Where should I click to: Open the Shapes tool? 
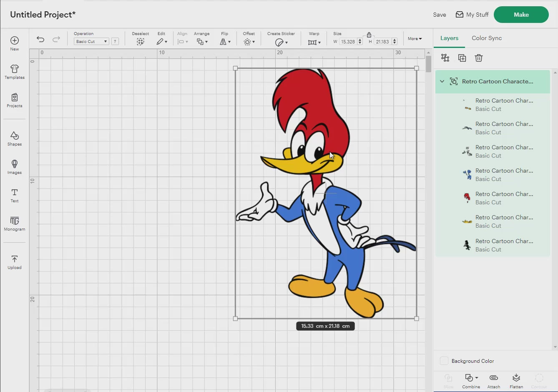pyautogui.click(x=15, y=138)
